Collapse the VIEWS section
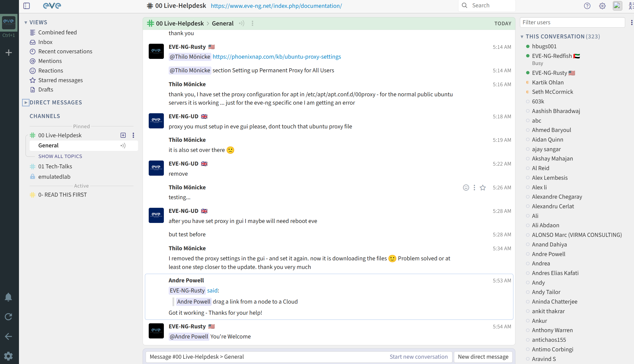Viewport: 634px width, 364px height. 26,22
